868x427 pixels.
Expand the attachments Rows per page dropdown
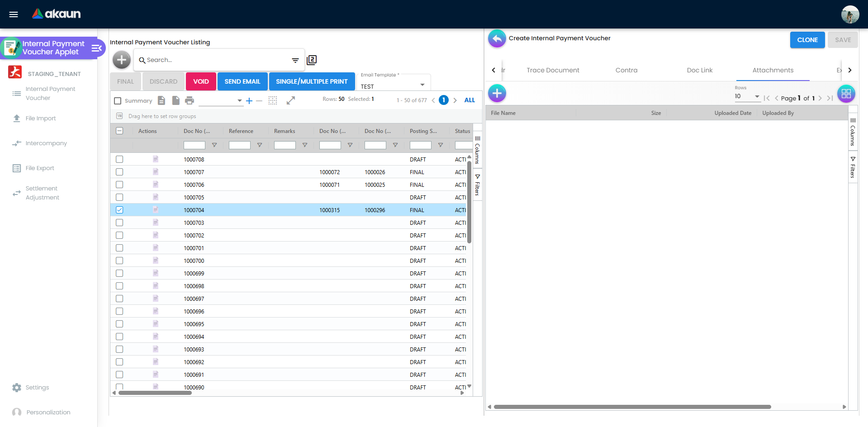747,96
